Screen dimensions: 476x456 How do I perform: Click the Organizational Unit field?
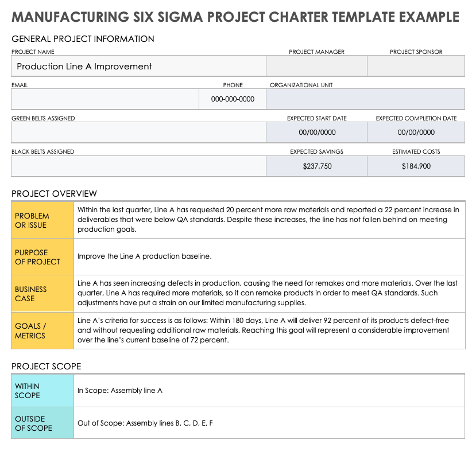pos(365,99)
